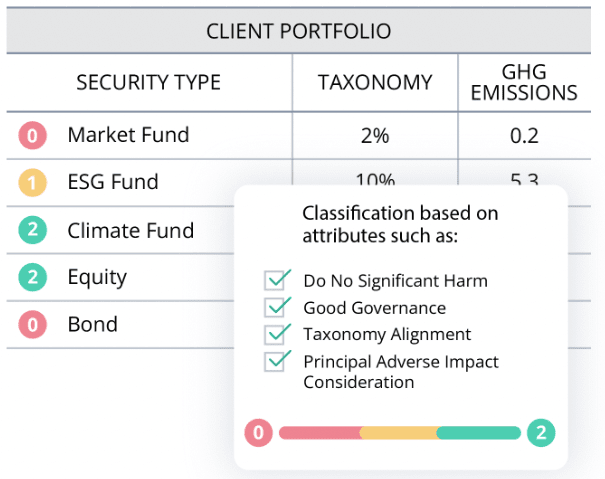The image size is (605, 479).
Task: Click the yellow middle segment of classification bar
Action: click(x=398, y=433)
